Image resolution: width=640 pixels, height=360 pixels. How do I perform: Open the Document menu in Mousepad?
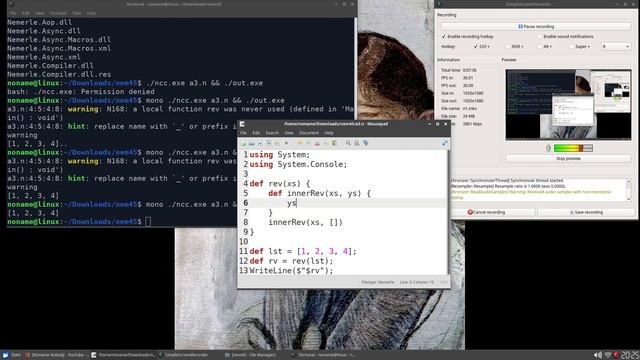(309, 133)
